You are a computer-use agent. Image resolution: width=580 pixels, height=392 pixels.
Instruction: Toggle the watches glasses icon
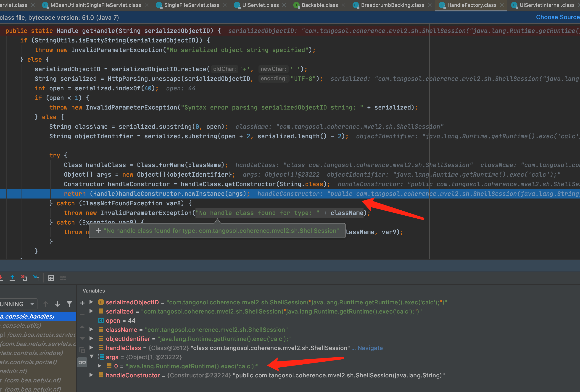pyautogui.click(x=82, y=362)
